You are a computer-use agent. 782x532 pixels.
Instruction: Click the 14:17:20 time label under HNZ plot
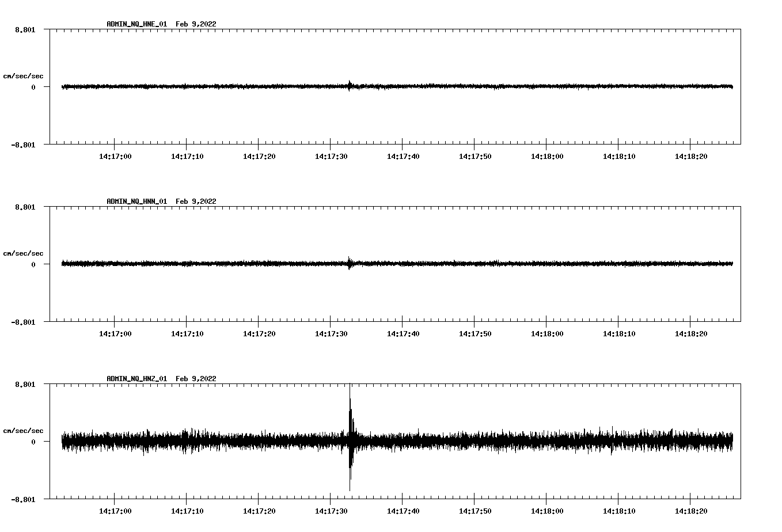point(259,511)
